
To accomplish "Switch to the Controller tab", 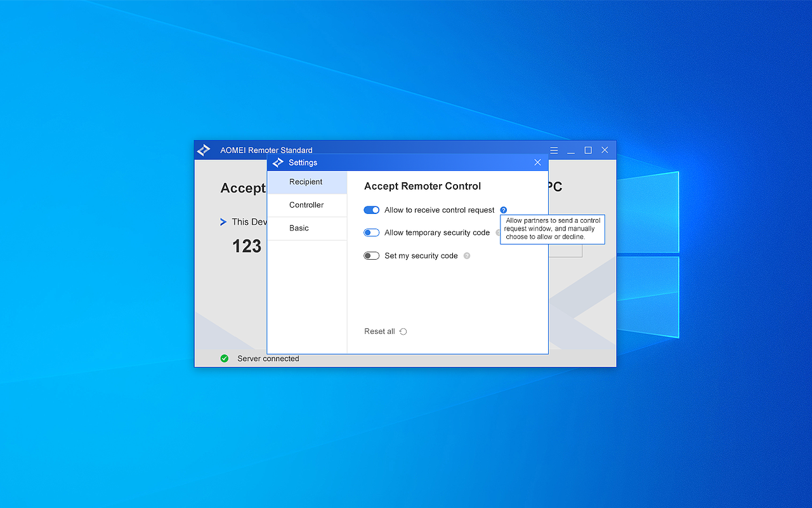I will click(307, 205).
